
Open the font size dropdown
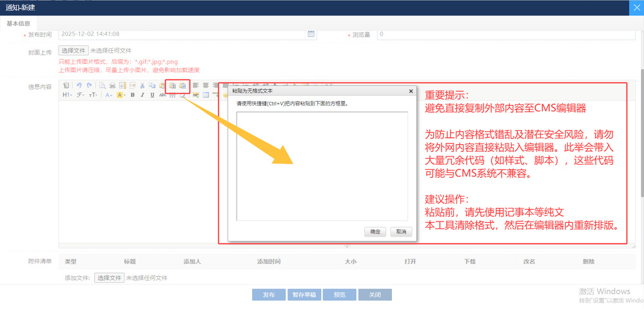93,95
